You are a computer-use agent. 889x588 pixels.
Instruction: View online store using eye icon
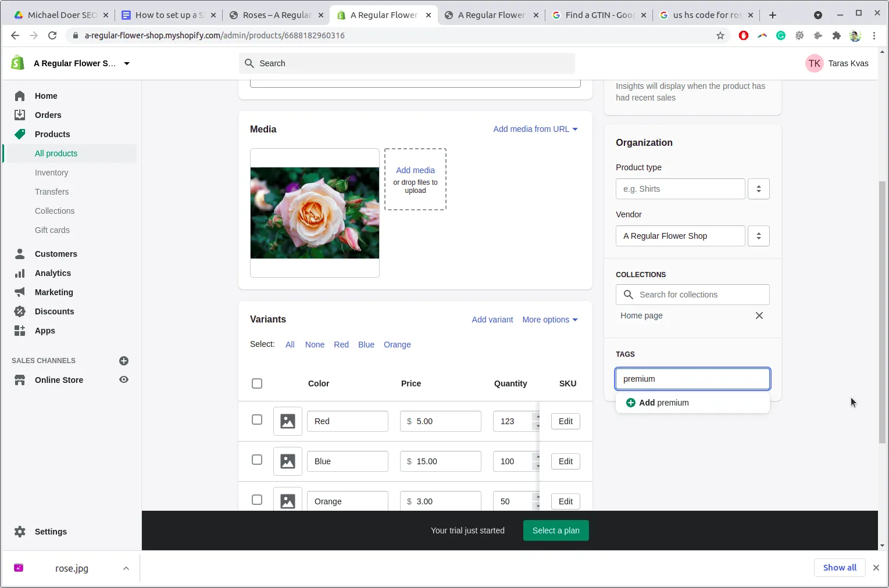pyautogui.click(x=123, y=380)
